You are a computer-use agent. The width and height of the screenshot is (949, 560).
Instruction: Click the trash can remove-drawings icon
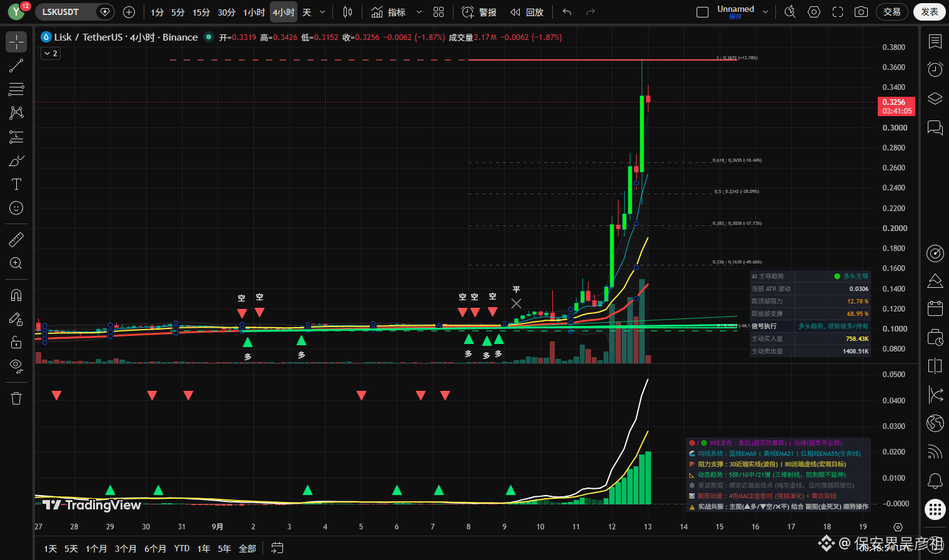point(16,398)
